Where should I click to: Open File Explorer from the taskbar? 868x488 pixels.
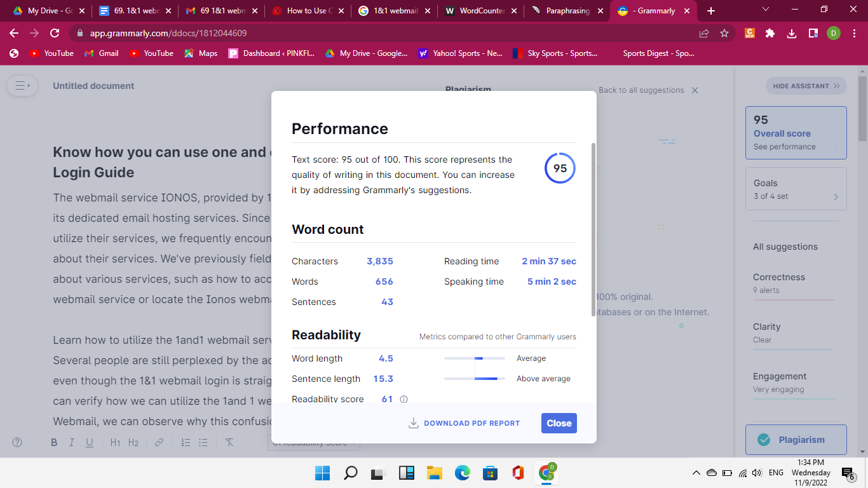(434, 473)
